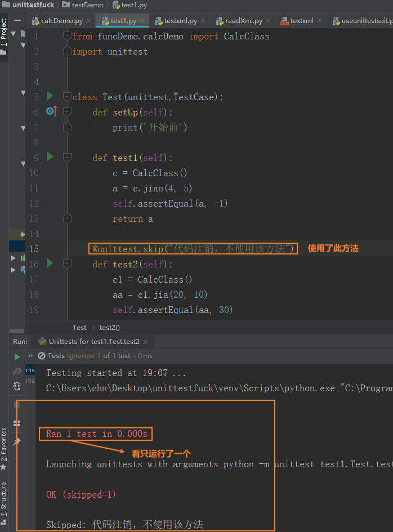This screenshot has height=532, width=393.
Task: Close the test1.py editor tab
Action: click(142, 21)
